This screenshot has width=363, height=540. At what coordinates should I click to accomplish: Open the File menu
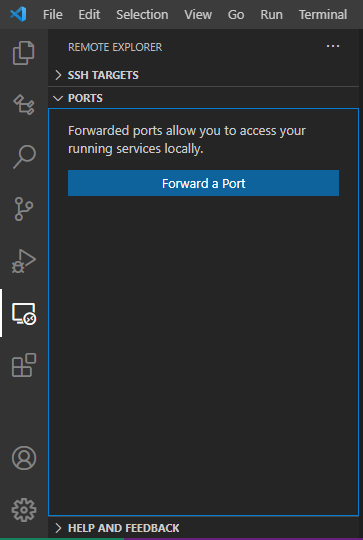coord(53,14)
